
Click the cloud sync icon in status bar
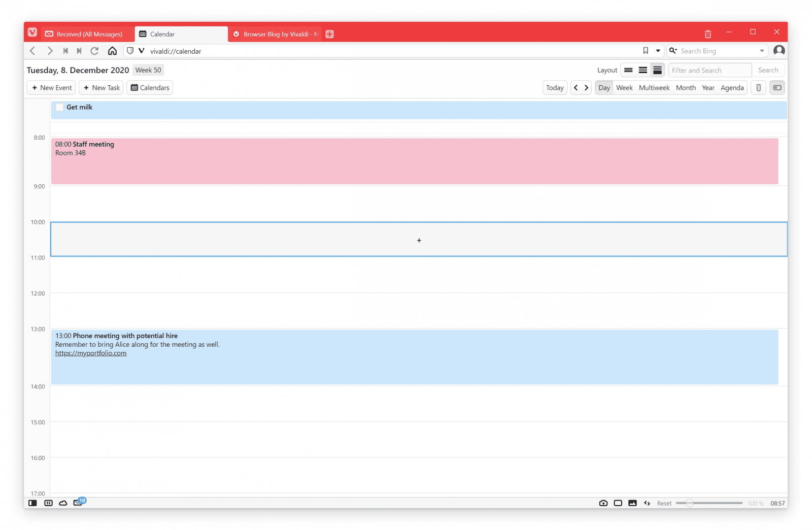pos(63,503)
